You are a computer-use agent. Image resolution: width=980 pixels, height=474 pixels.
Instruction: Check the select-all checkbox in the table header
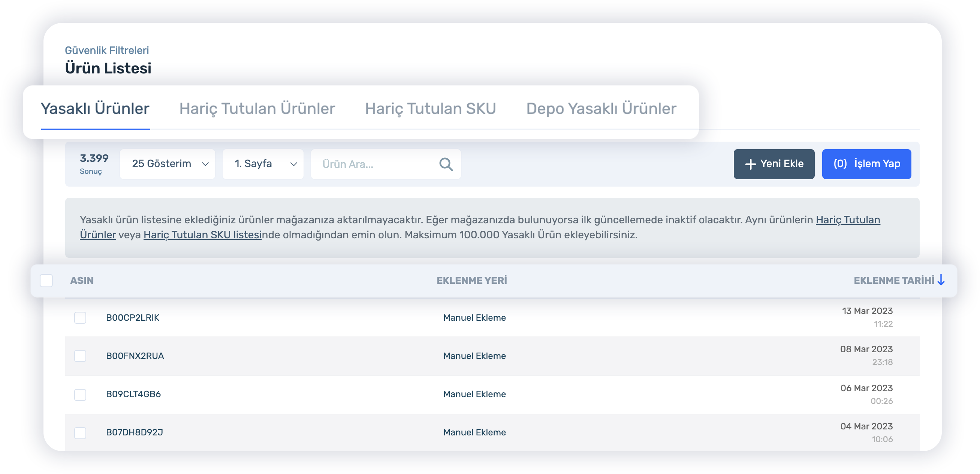click(x=46, y=280)
